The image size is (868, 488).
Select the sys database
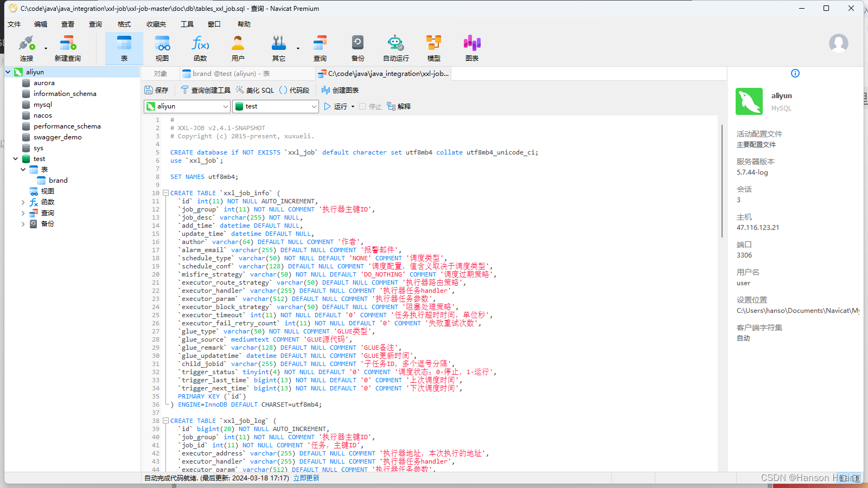tap(38, 148)
